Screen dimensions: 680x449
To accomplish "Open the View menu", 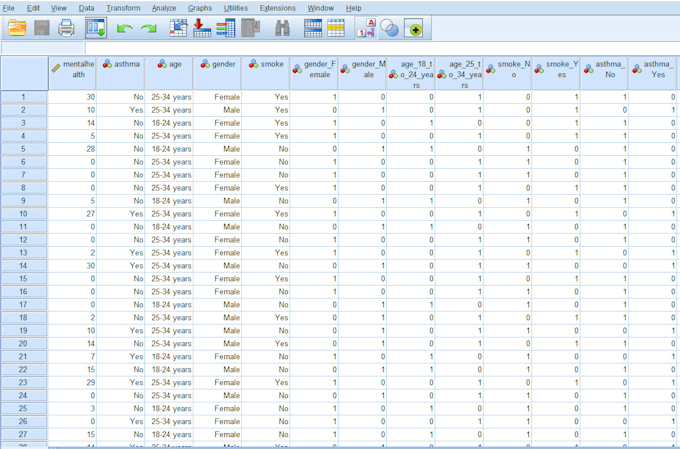I will (x=59, y=8).
